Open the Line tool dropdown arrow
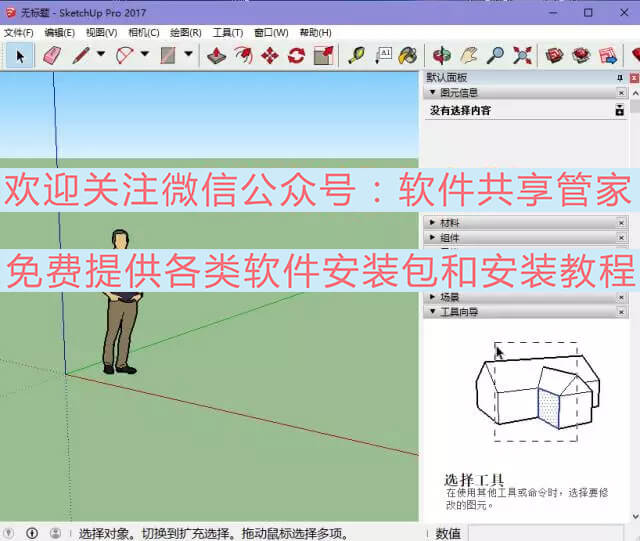The height and width of the screenshot is (541, 640). click(101, 53)
